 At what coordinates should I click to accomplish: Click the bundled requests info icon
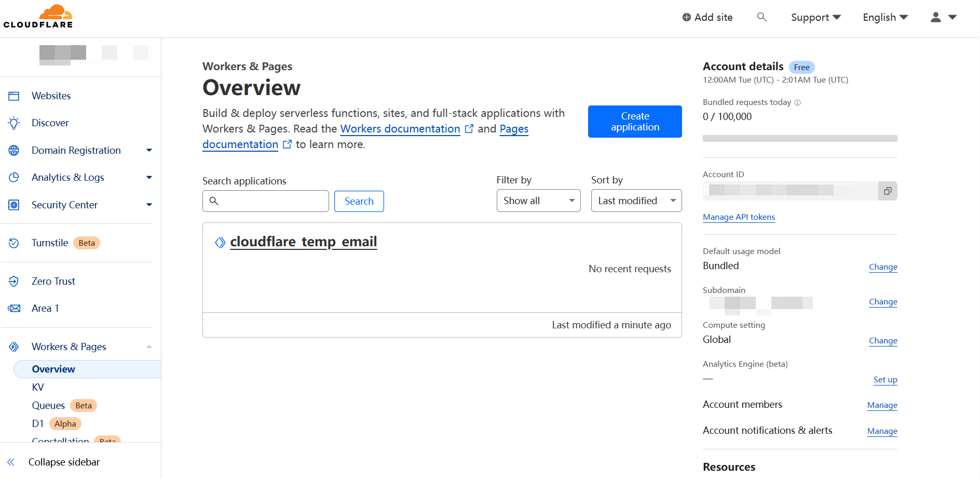click(798, 103)
